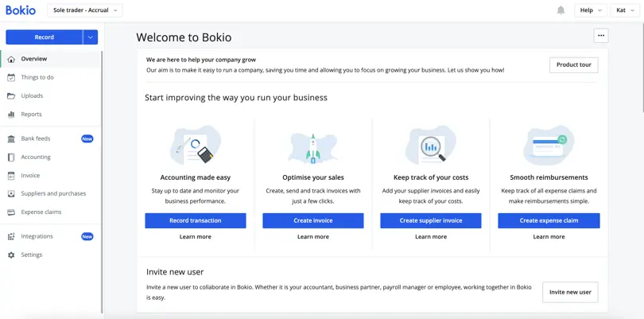Select Suppliers and purchases in the sidebar

[x=53, y=193]
